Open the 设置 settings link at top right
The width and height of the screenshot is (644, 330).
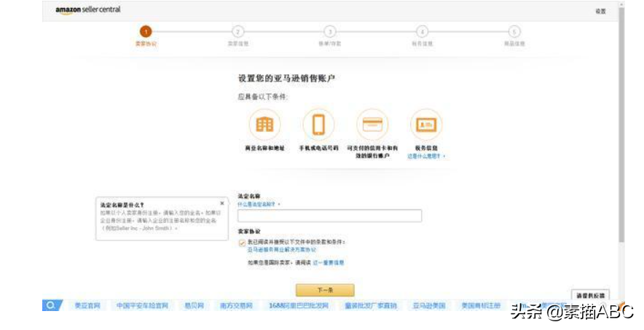pyautogui.click(x=600, y=11)
